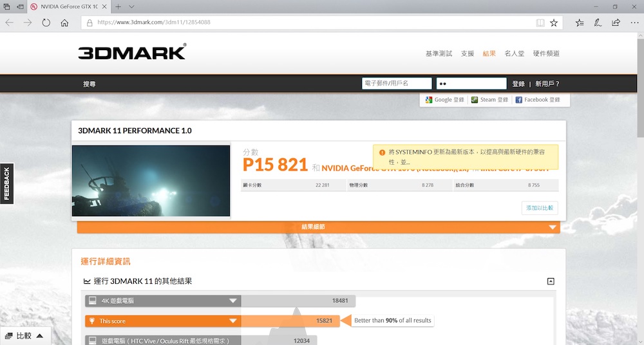
Task: Open 搜尋 in the dark bar
Action: [89, 84]
